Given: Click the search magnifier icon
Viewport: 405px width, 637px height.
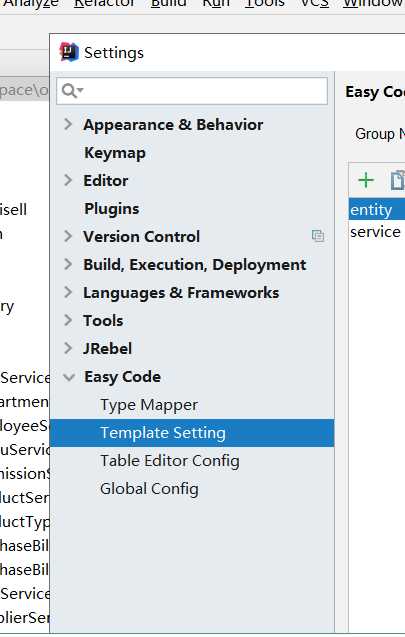Looking at the screenshot, I should tap(70, 91).
